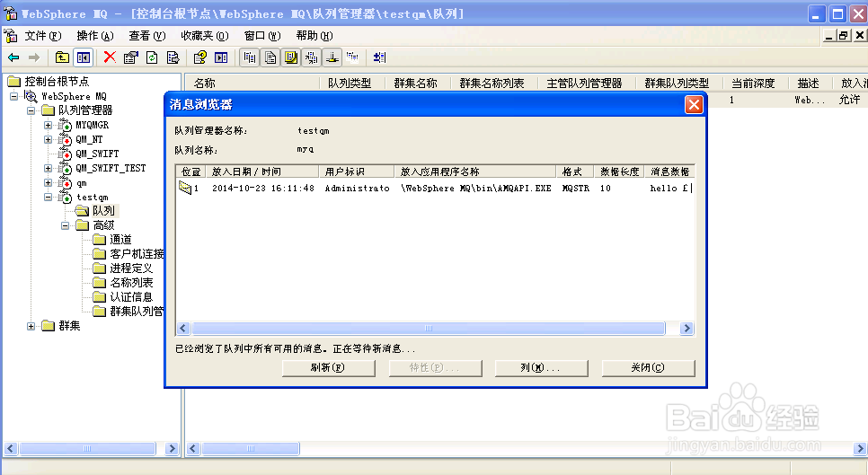The image size is (868, 475).
Task: Click the red X Delete icon
Action: click(110, 57)
